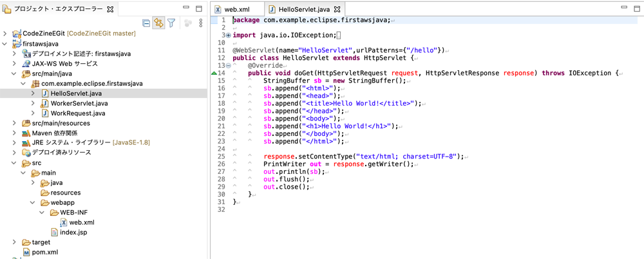Screen dimensions: 644x259
Task: Click the JAX-WS Web services icon
Action: 26,64
